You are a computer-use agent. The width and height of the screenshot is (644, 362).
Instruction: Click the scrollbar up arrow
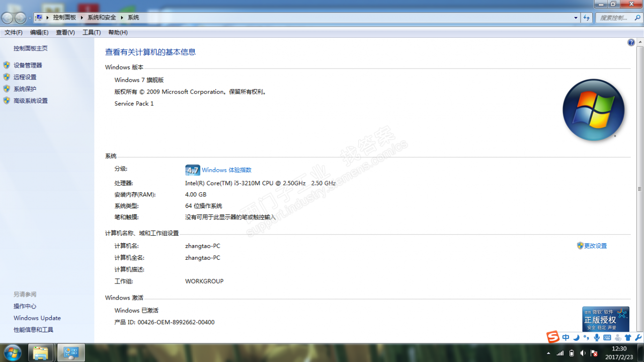click(640, 43)
